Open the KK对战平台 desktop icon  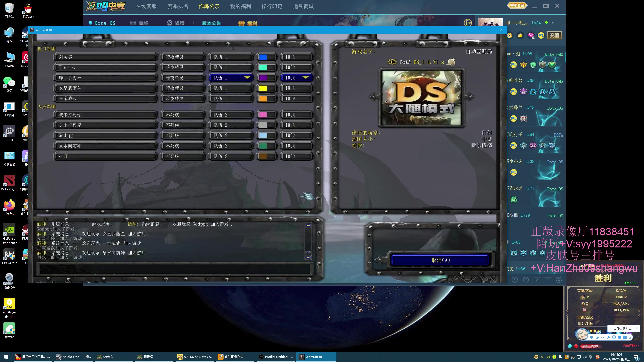tap(9, 257)
